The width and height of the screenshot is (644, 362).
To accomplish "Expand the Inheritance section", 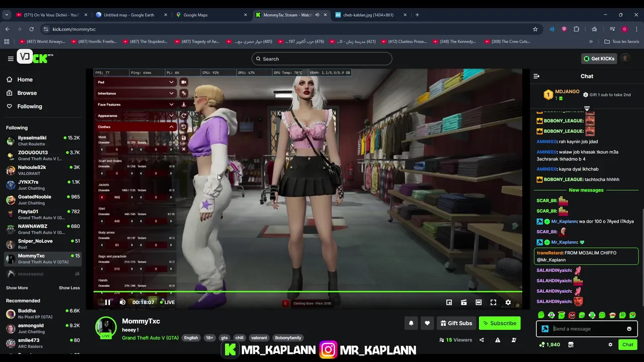I will pos(136,93).
